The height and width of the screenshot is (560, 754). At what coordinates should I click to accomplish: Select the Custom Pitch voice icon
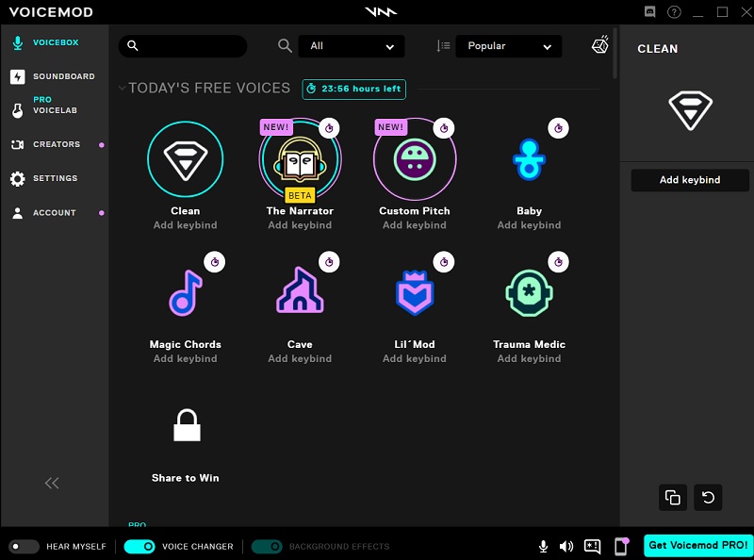(x=415, y=159)
